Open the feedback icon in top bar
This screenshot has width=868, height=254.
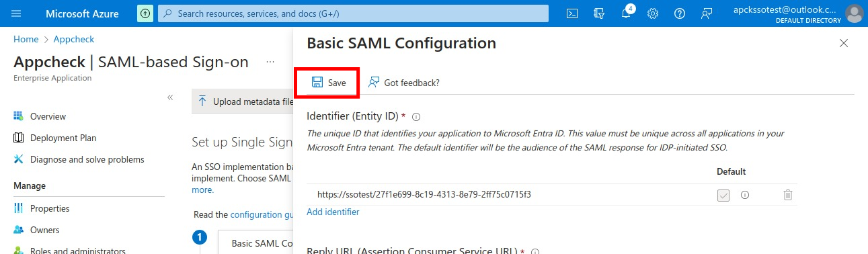(706, 13)
